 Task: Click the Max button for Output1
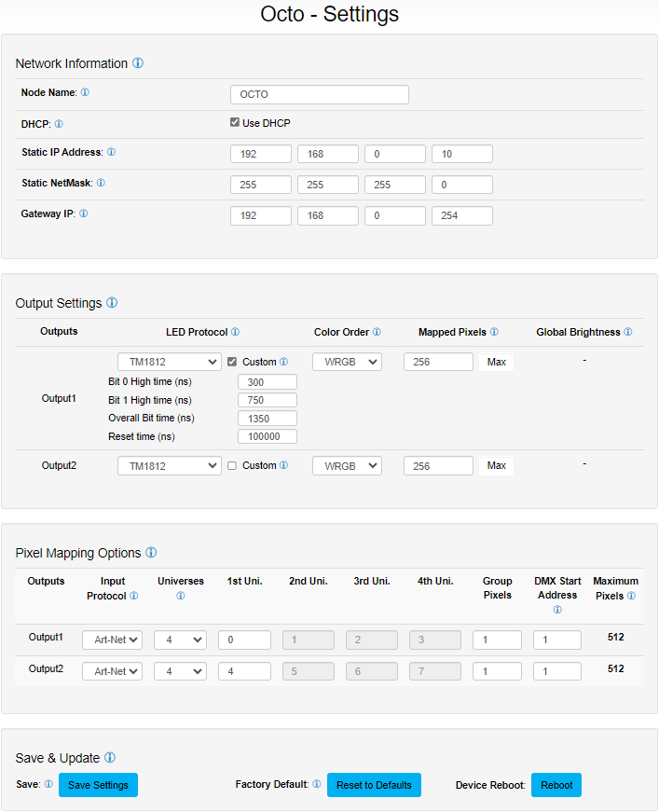[x=497, y=362]
